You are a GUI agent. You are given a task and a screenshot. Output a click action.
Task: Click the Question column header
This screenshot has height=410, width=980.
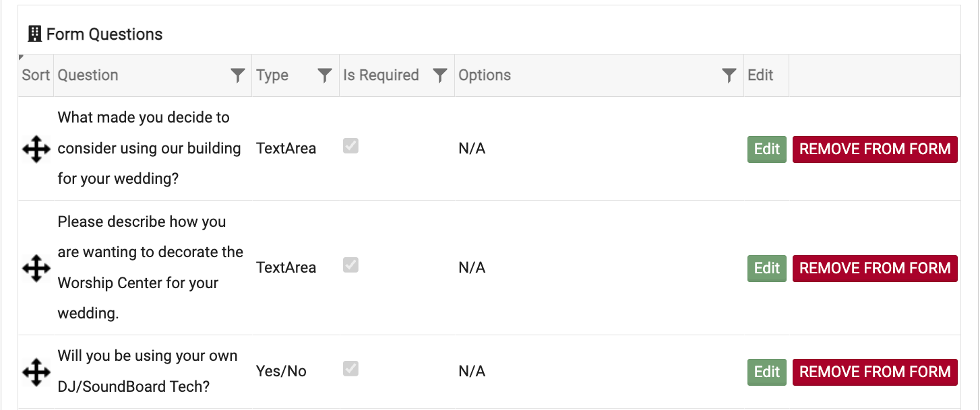(88, 75)
